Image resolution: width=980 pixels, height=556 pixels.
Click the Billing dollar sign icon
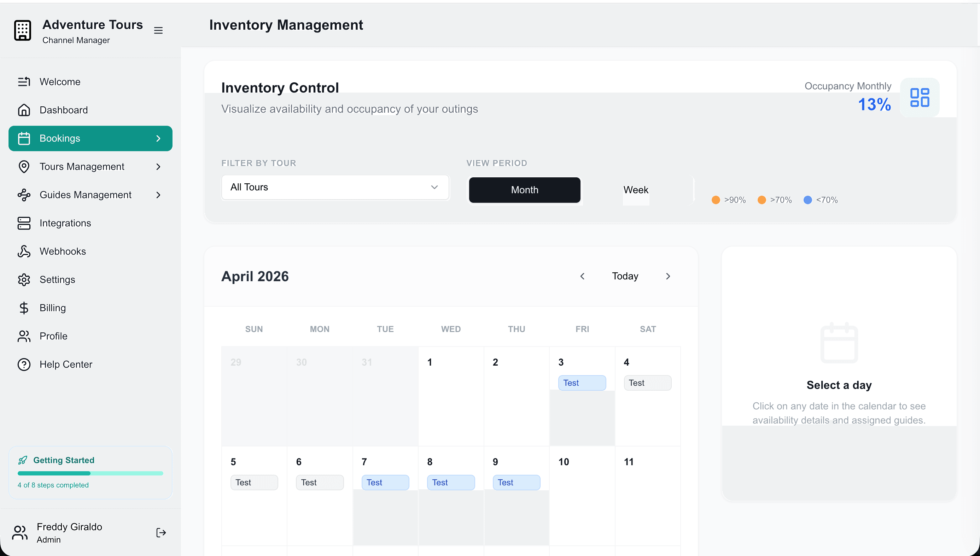tap(24, 308)
